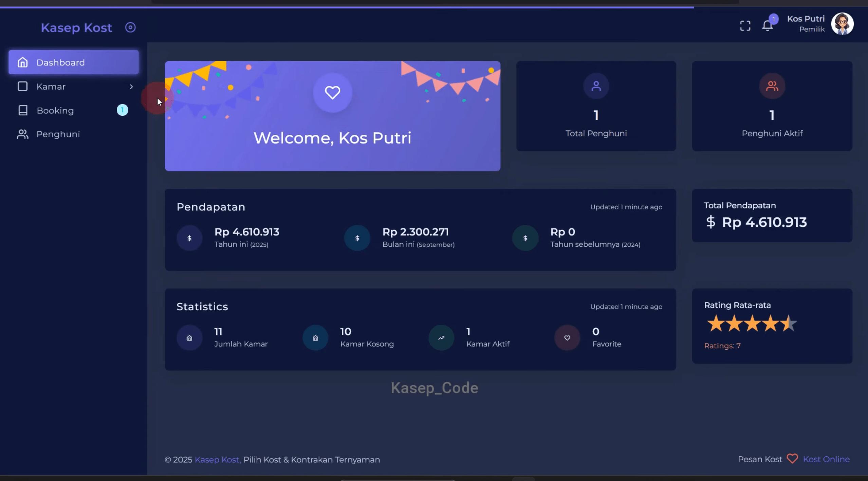Click dollar icon beside Tahun sebelumnya

(x=525, y=238)
